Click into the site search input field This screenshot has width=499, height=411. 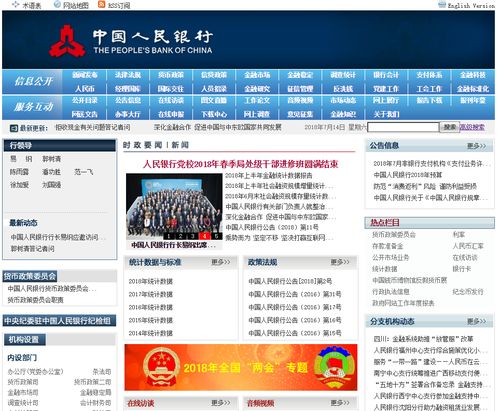click(x=403, y=127)
